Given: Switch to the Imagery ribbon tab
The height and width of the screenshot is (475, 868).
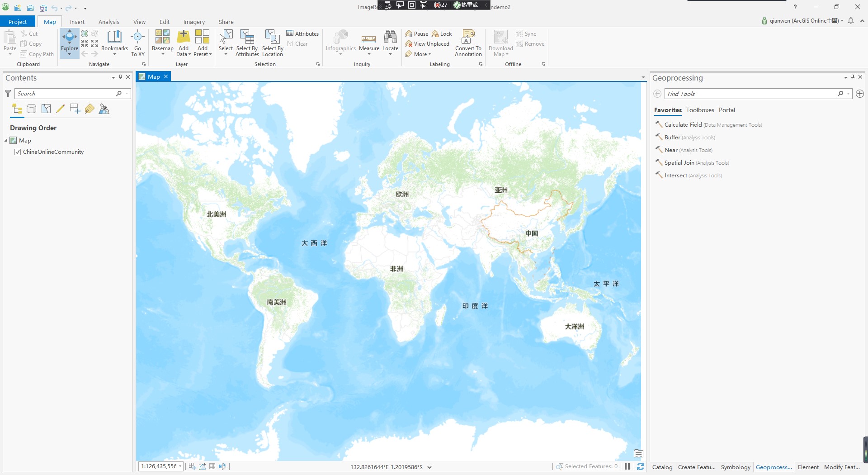Looking at the screenshot, I should point(194,21).
